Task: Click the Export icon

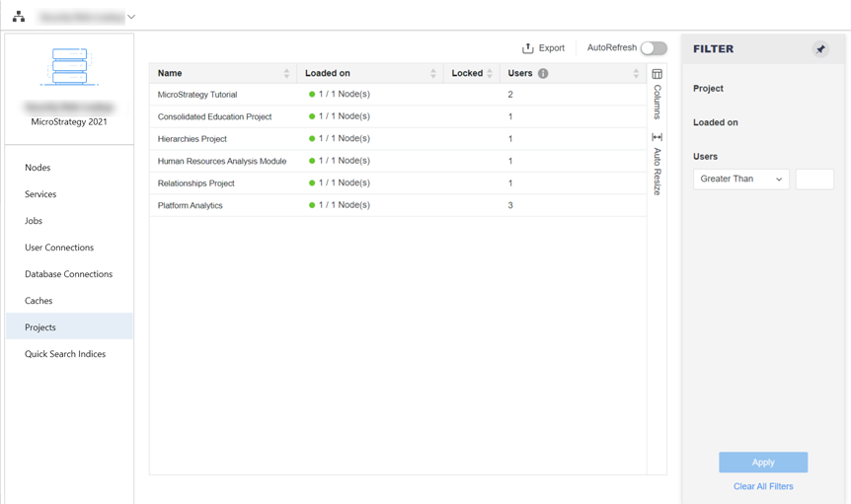Action: tap(528, 48)
